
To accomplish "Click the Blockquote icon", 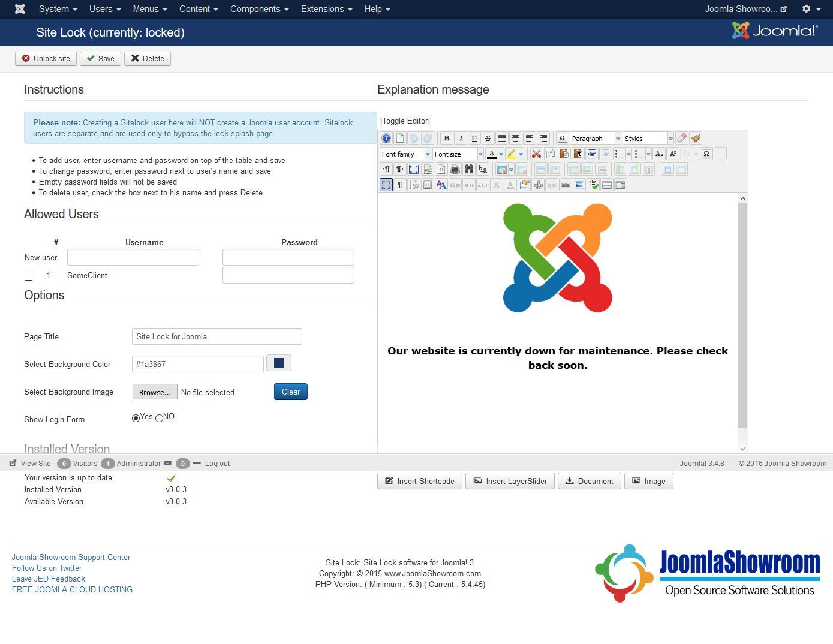I will 562,138.
